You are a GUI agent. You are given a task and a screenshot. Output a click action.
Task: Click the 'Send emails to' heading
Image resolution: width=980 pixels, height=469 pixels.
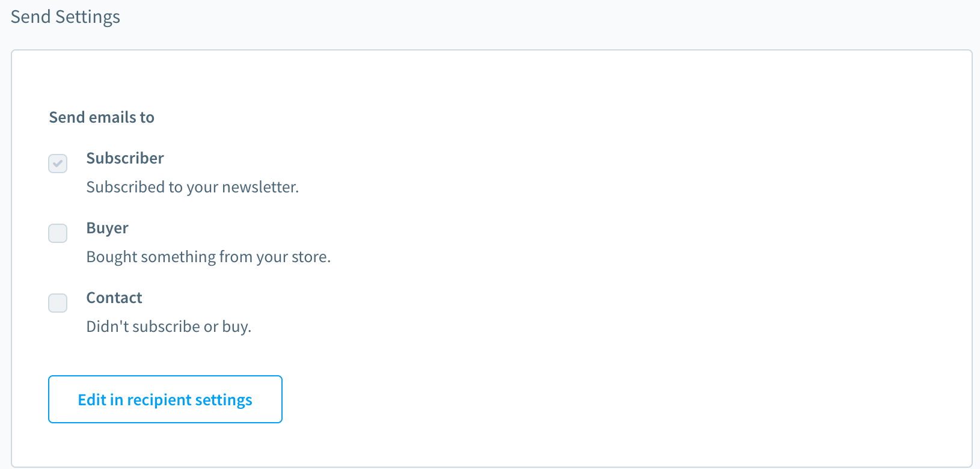[102, 117]
